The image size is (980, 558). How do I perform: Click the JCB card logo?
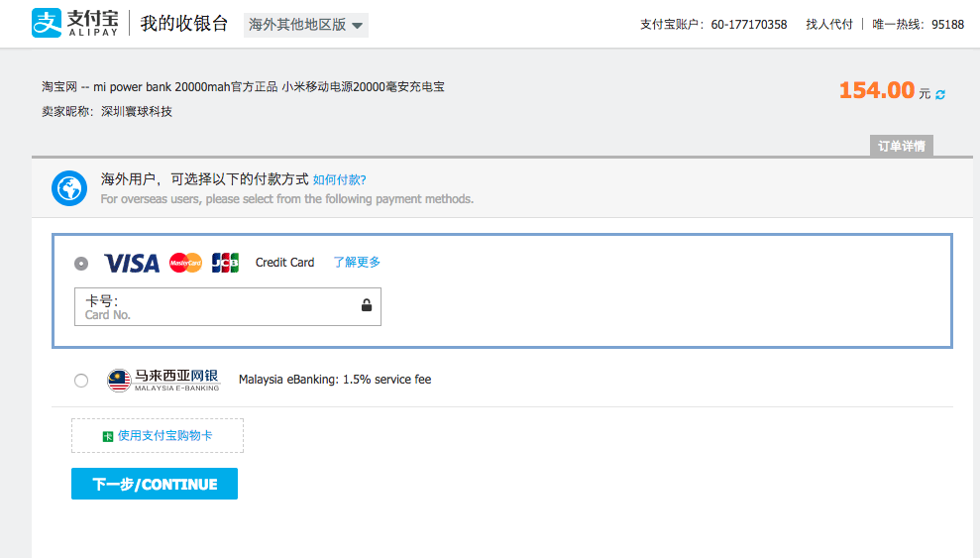[x=226, y=263]
